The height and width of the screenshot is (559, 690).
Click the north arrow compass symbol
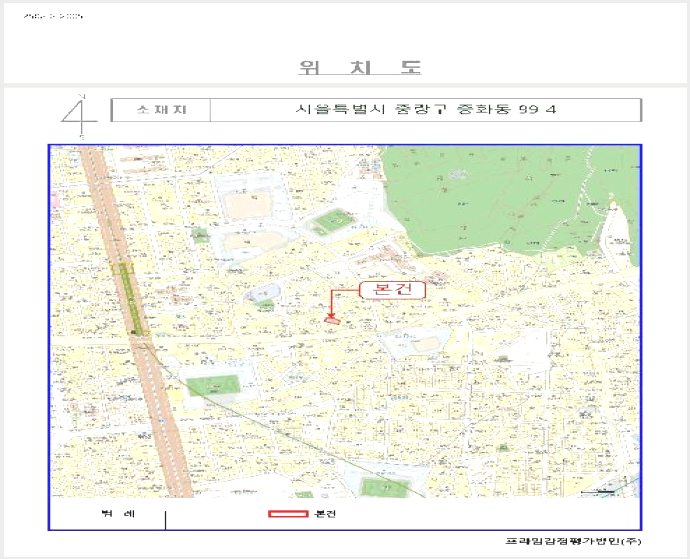79,116
